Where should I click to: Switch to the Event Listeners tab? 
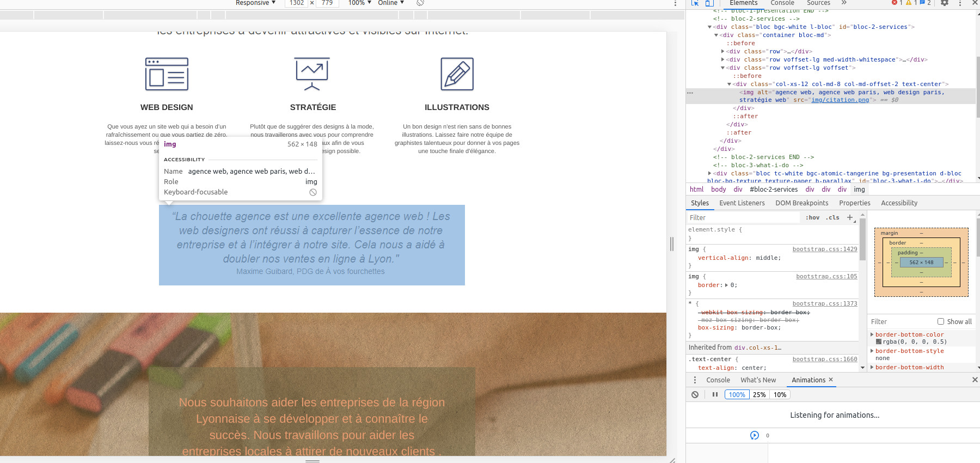(742, 203)
